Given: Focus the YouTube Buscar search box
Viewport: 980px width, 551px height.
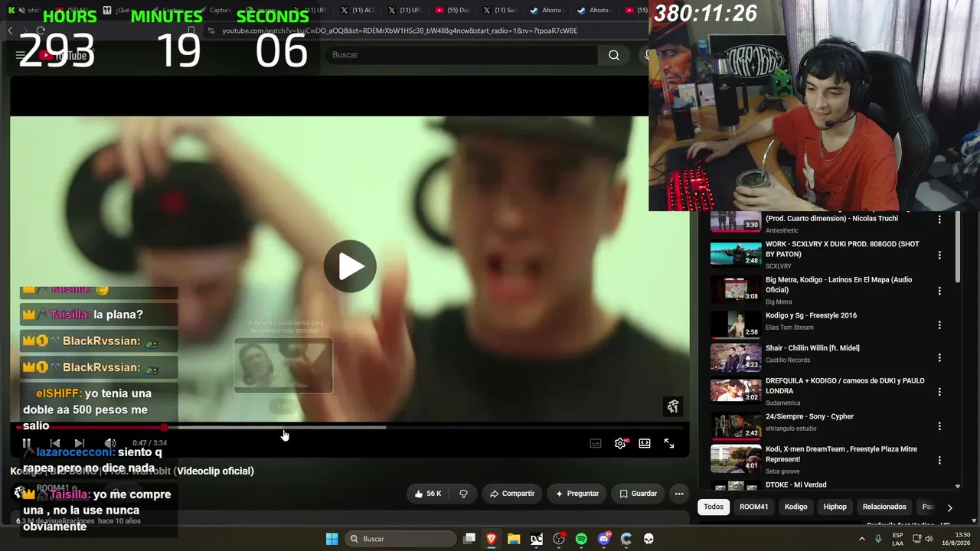Looking at the screenshot, I should [462, 55].
